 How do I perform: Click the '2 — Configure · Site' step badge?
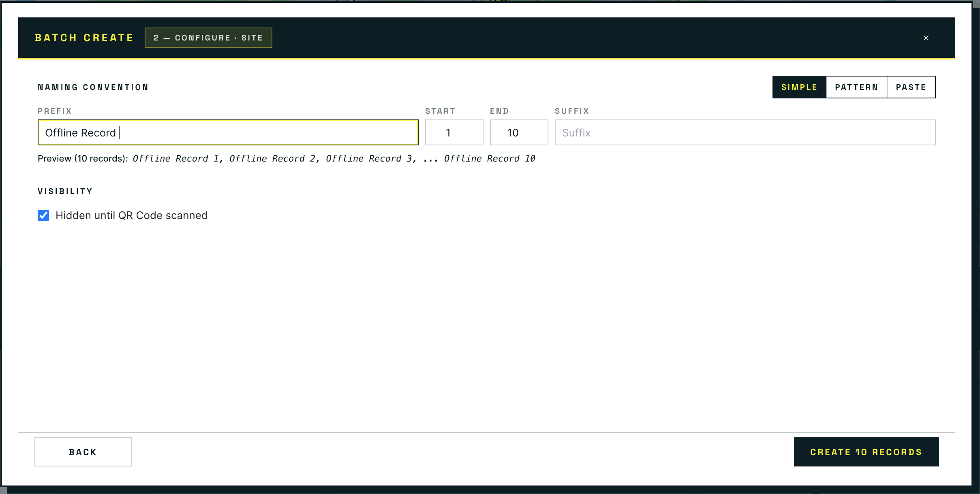pyautogui.click(x=208, y=38)
